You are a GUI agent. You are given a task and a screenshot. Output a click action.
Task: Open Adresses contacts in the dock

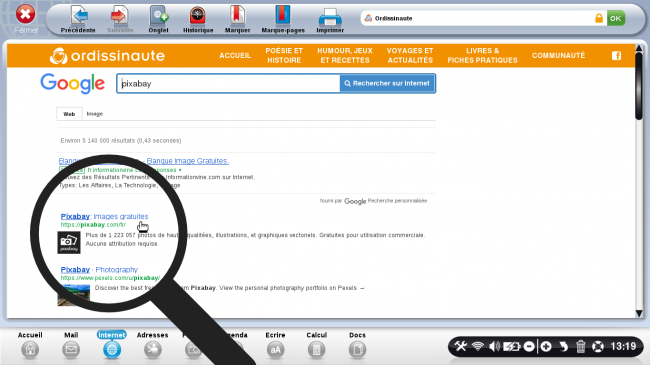[153, 345]
